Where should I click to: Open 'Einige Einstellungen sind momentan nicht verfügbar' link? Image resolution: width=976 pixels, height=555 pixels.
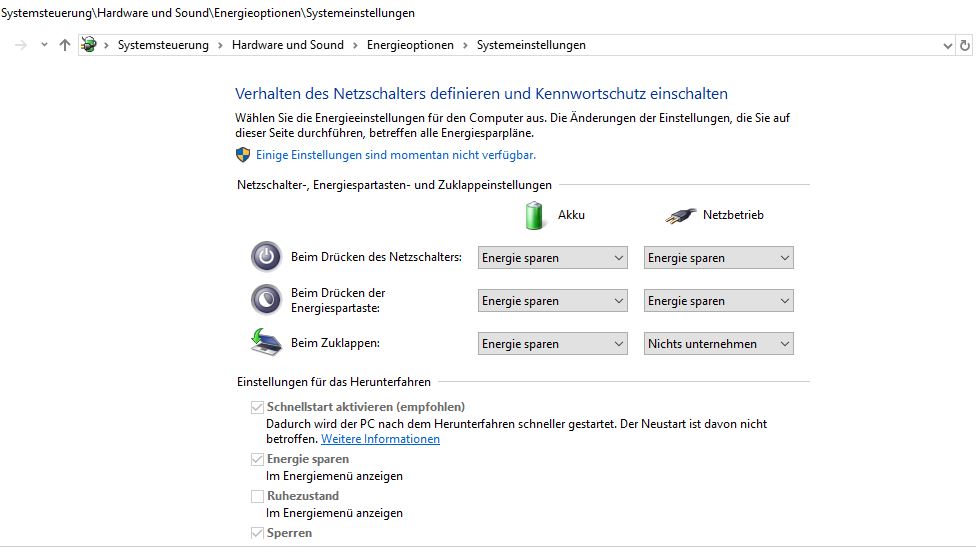pos(396,155)
